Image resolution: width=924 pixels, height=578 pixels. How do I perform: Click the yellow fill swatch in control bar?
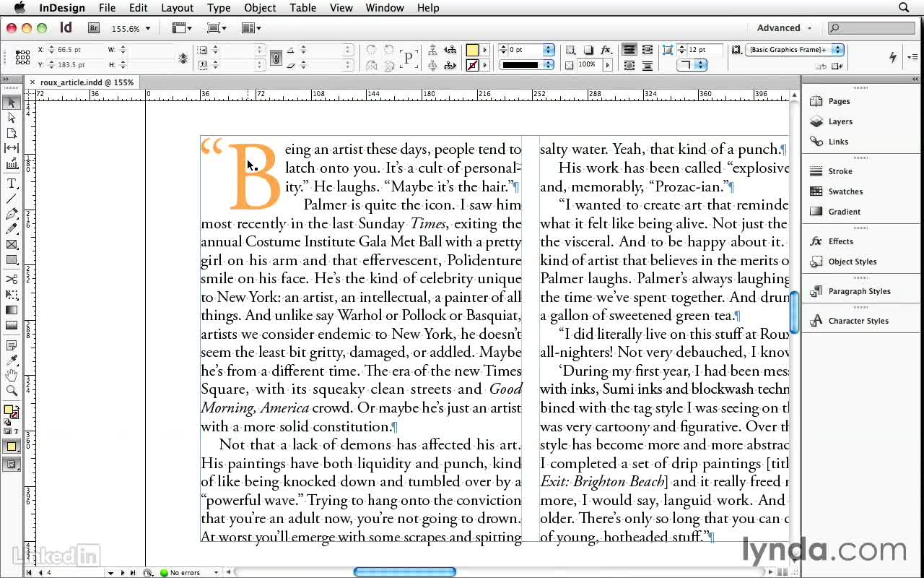tap(472, 50)
